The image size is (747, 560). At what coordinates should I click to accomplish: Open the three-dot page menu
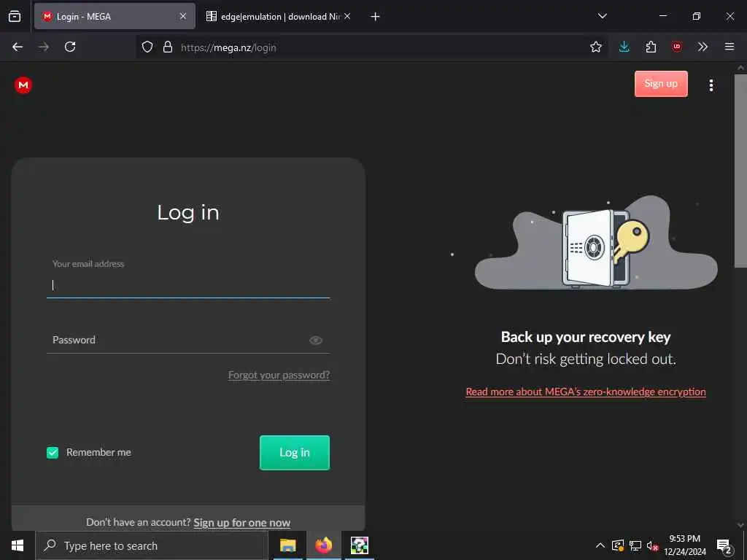point(711,85)
